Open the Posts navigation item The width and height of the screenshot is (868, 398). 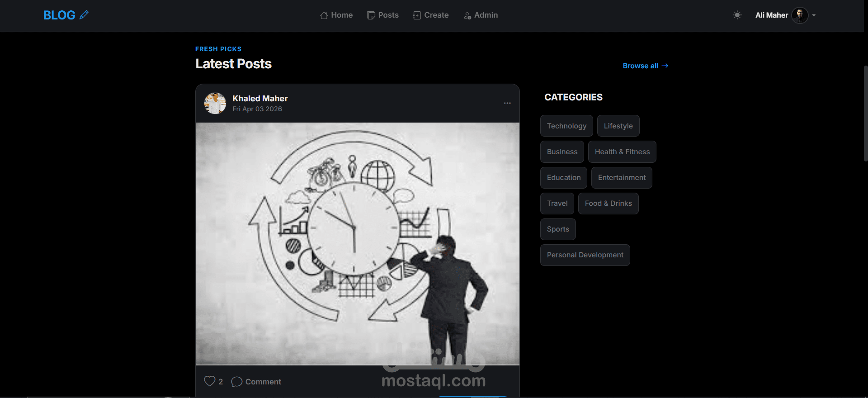click(383, 15)
